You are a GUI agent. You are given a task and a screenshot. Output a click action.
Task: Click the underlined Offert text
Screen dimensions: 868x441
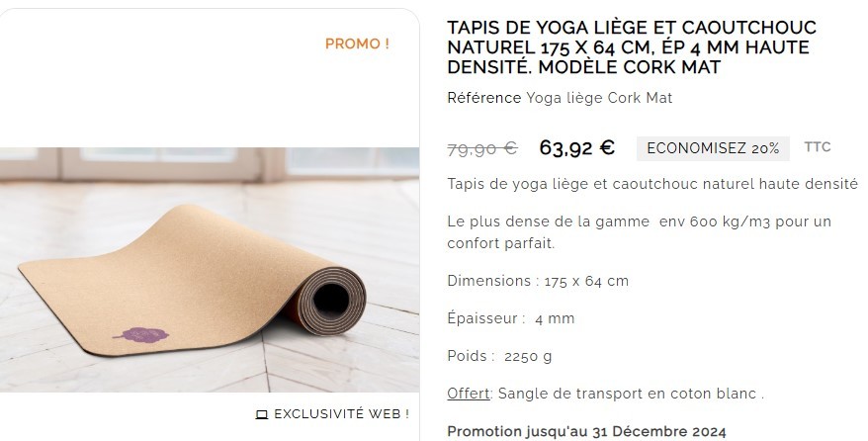point(469,394)
